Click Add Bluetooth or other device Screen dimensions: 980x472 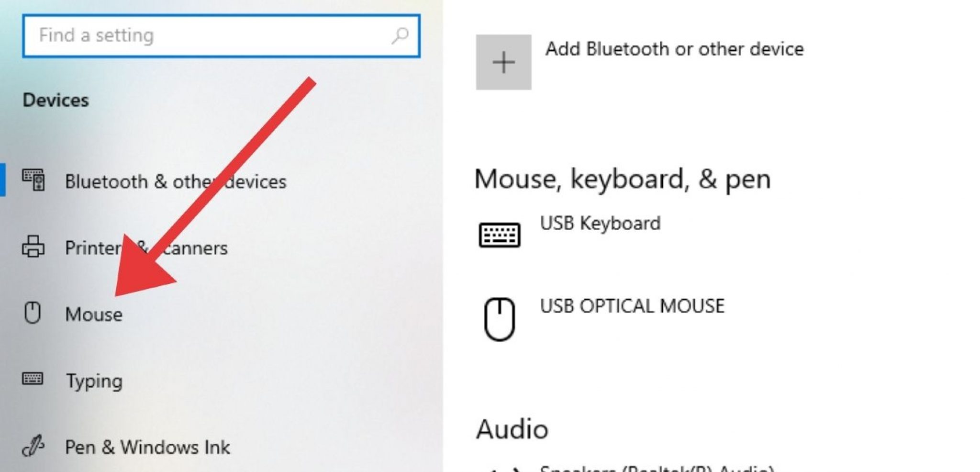[x=674, y=49]
